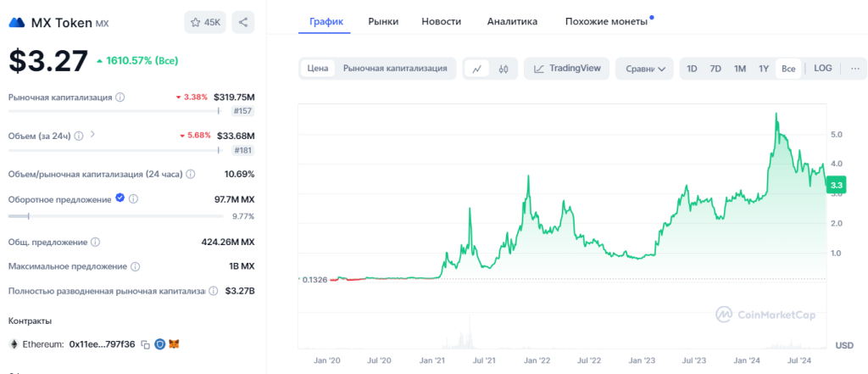Click info icon for Объем/рыночная капитализация (24 часа)

(191, 174)
